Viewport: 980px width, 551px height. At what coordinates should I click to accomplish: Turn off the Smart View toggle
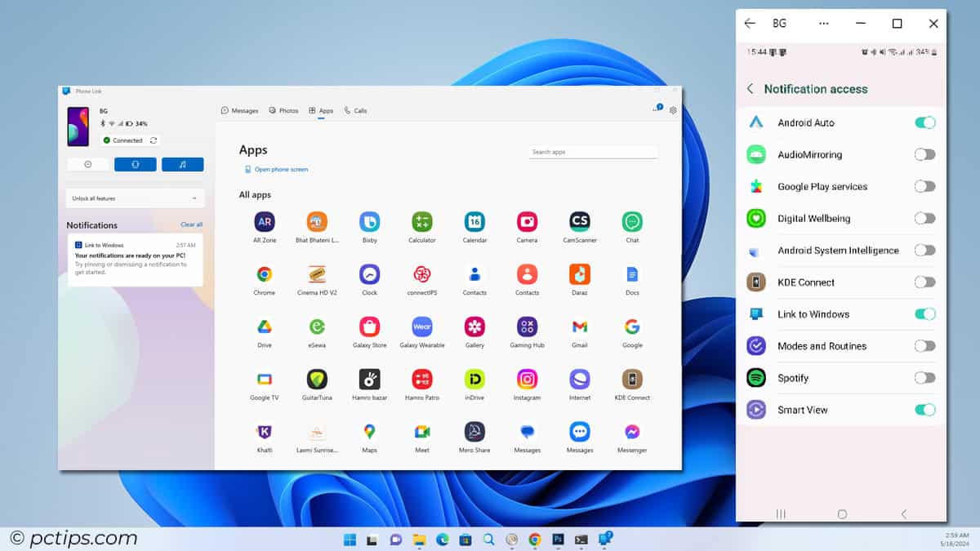pyautogui.click(x=925, y=409)
